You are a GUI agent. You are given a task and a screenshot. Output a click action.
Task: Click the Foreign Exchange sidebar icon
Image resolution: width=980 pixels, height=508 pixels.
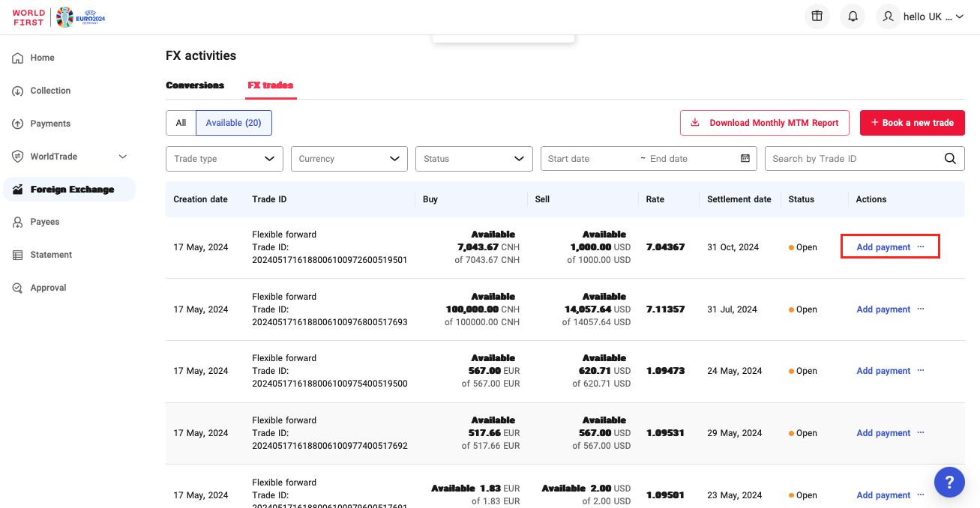18,189
